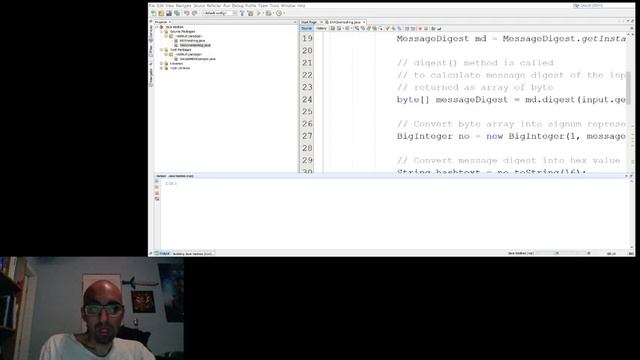
Task: Click the Redo toolbar icon
Action: pos(195,13)
